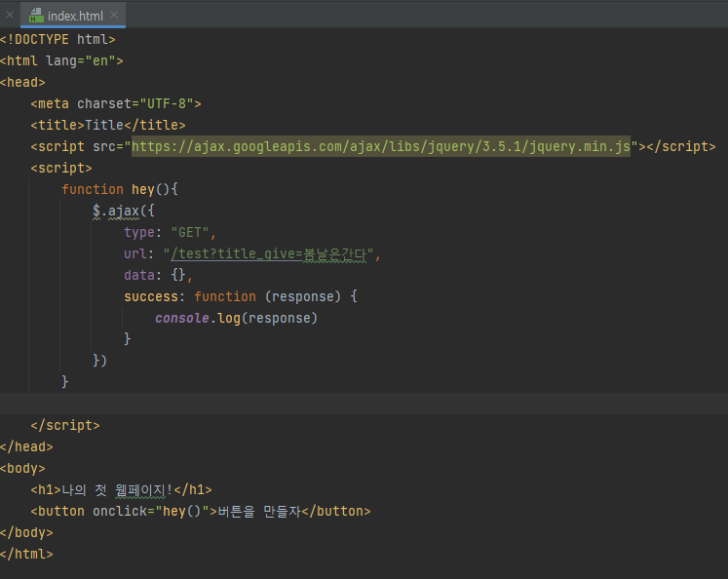Click the $.ajax({ call
This screenshot has width=728, height=579.
(124, 211)
